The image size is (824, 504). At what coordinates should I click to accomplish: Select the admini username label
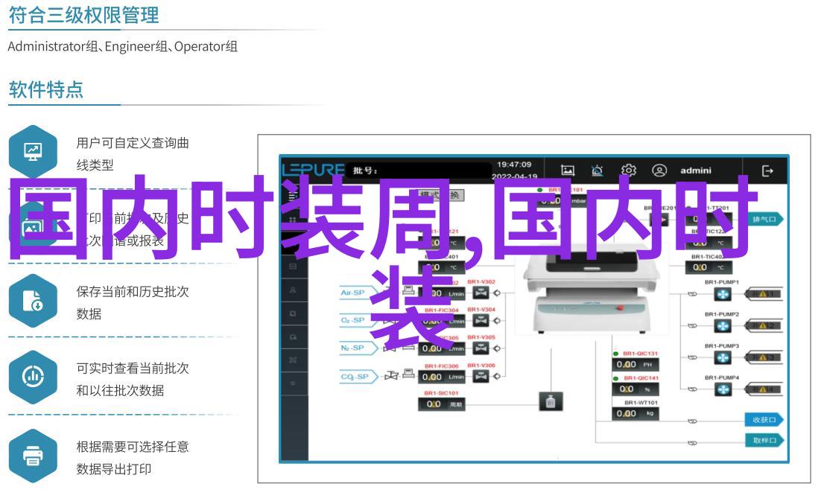point(696,170)
